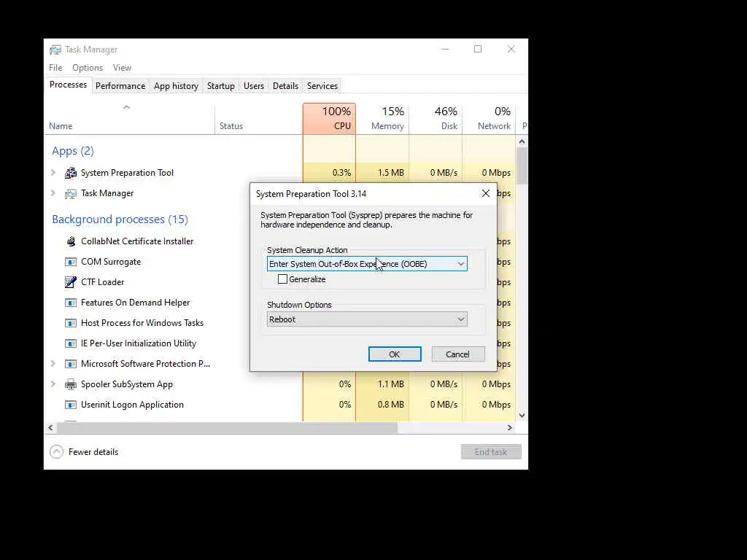Click the horizontal scrollbar thumb
Viewport: 747px width, 560px height.
click(x=227, y=427)
